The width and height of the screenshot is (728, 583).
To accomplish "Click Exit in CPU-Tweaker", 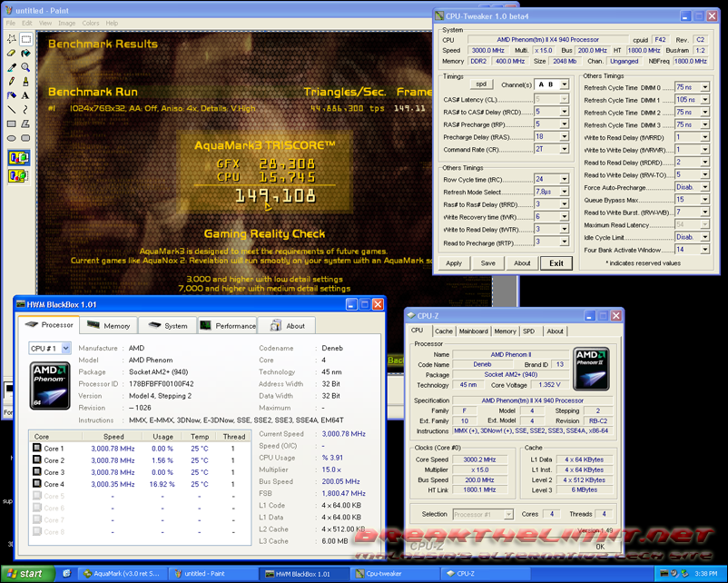I will coord(556,263).
